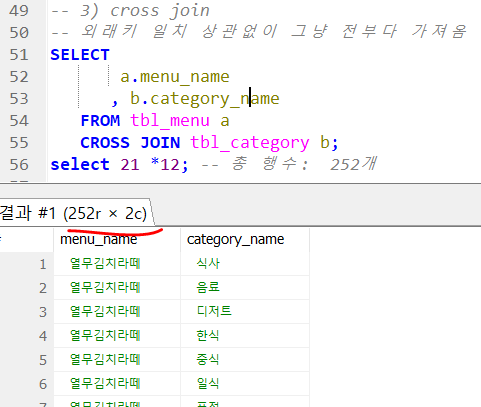Image resolution: width=481 pixels, height=407 pixels.
Task: Click 열무김치라떼 in result row 5
Action: coord(105,359)
